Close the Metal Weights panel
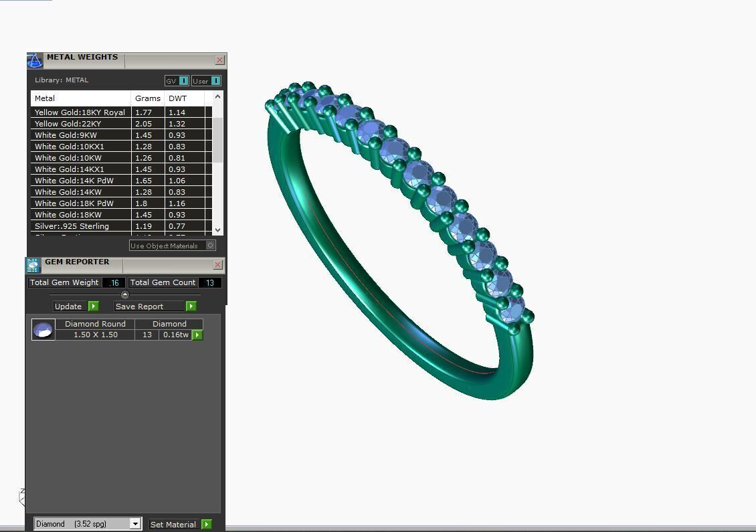Image resolution: width=756 pixels, height=532 pixels. [219, 60]
